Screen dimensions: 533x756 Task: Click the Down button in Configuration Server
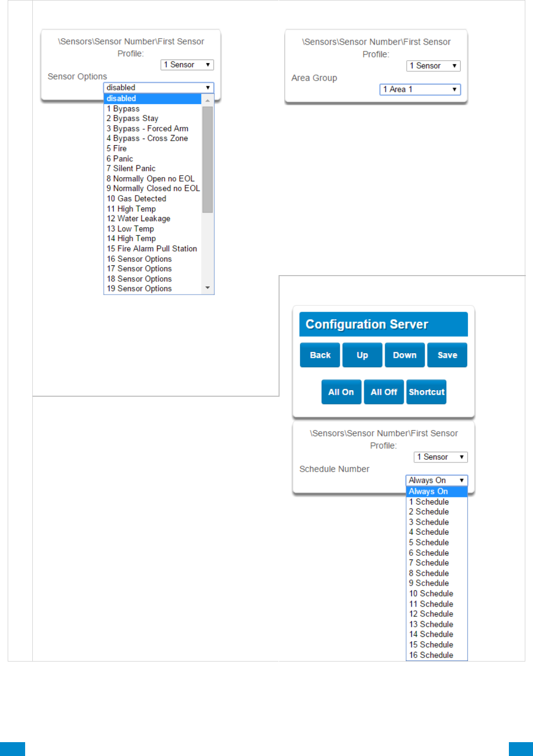point(405,355)
